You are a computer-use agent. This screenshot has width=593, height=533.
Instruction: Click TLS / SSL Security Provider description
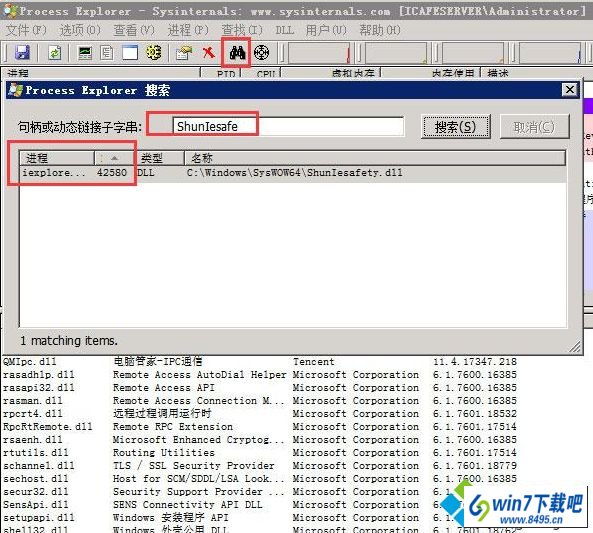click(x=194, y=466)
